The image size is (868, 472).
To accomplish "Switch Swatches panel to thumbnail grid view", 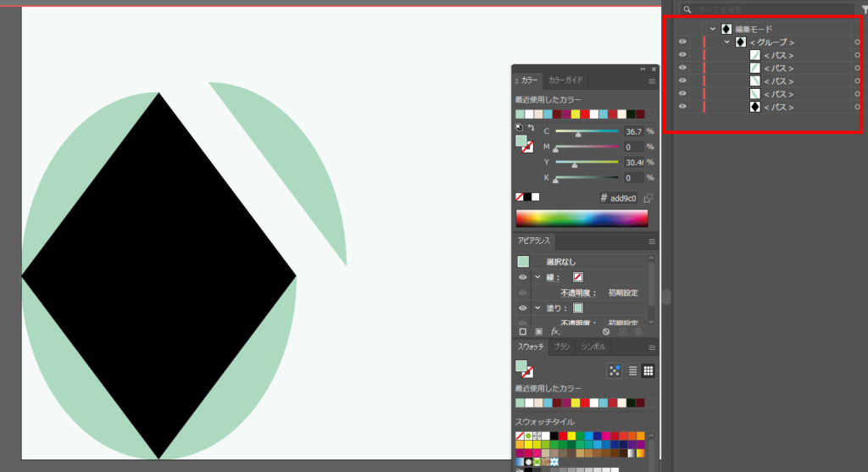I will pyautogui.click(x=648, y=370).
